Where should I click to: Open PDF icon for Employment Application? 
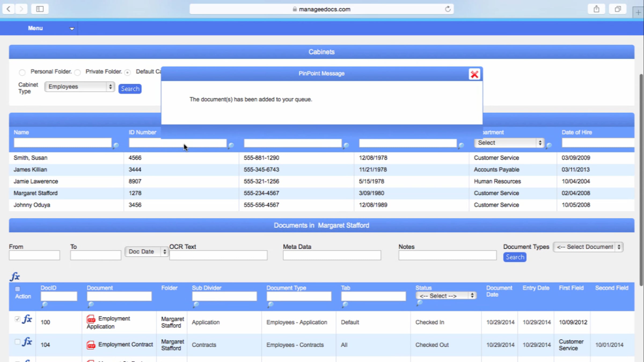91,319
